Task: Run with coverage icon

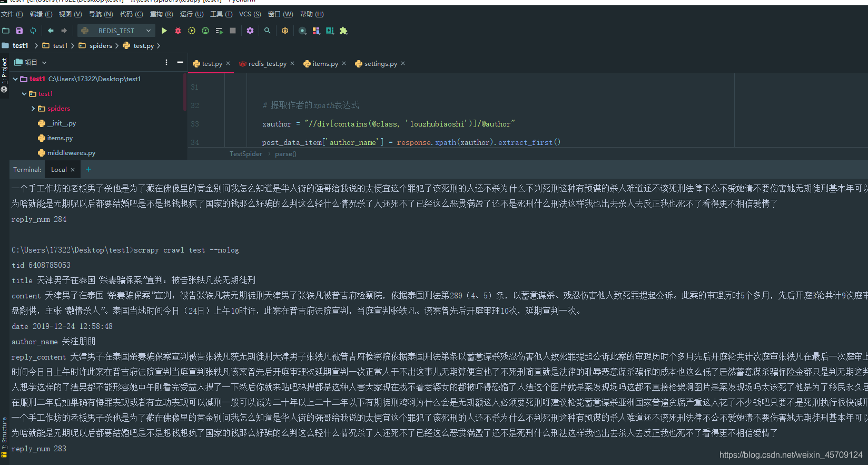Action: click(x=192, y=31)
